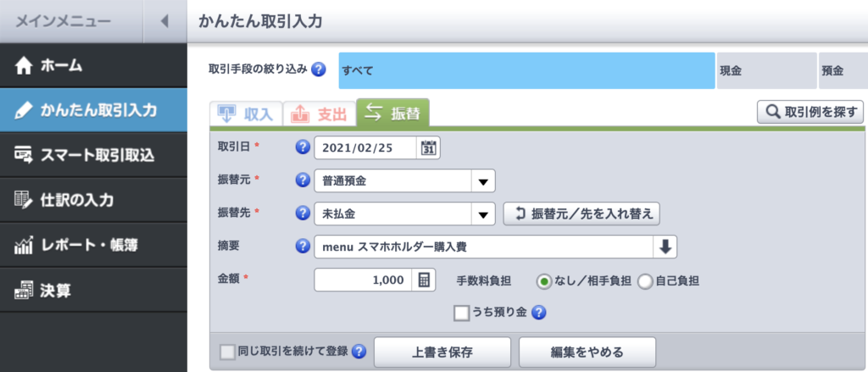Open 決算 menu item

click(93, 290)
